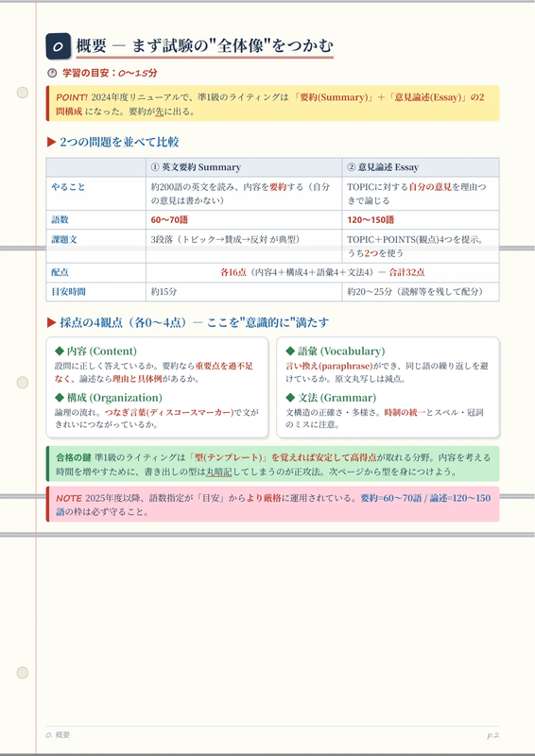Click the red triangle before 採点の4観点
This screenshot has height=756, width=535.
tap(52, 322)
